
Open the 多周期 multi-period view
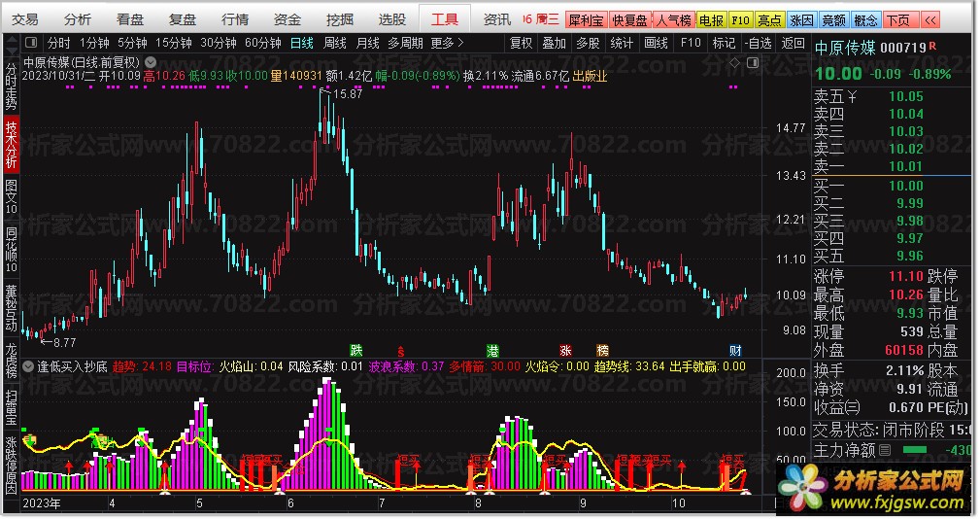click(x=405, y=43)
